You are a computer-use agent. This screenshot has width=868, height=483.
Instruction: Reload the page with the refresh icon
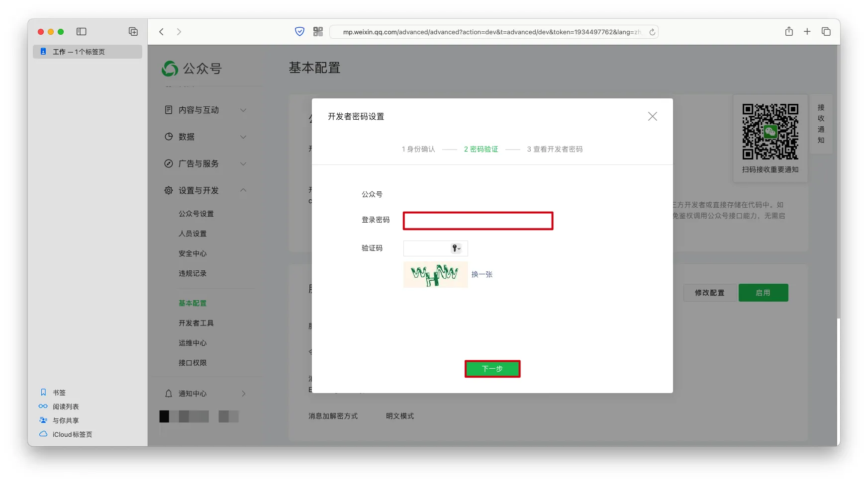(x=652, y=32)
